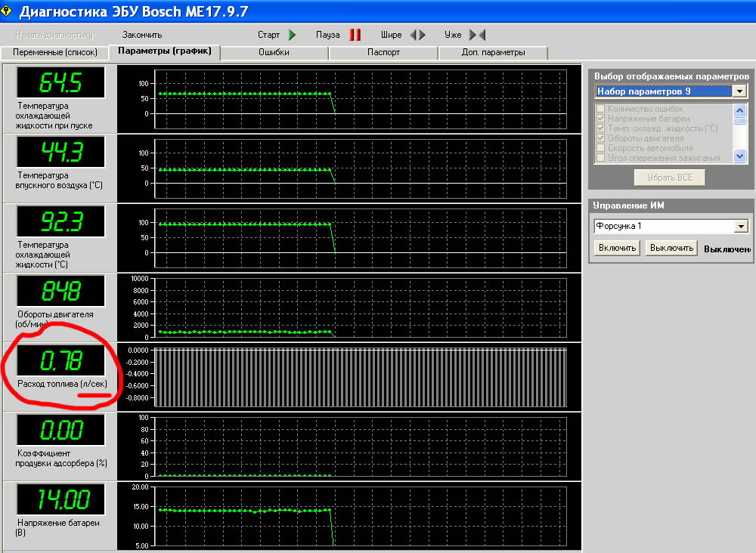
Task: Toggle Темп. охлажд. жидкости checkbox
Action: 601,128
